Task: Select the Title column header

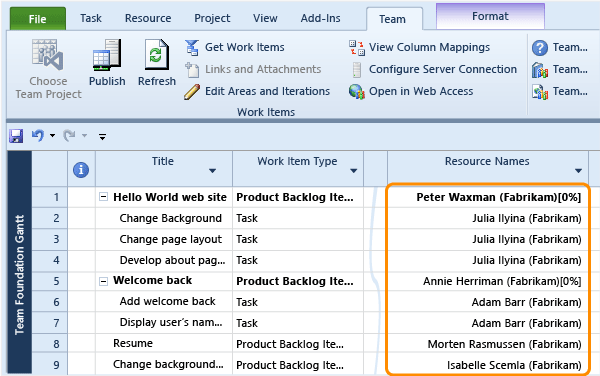Action: [164, 168]
